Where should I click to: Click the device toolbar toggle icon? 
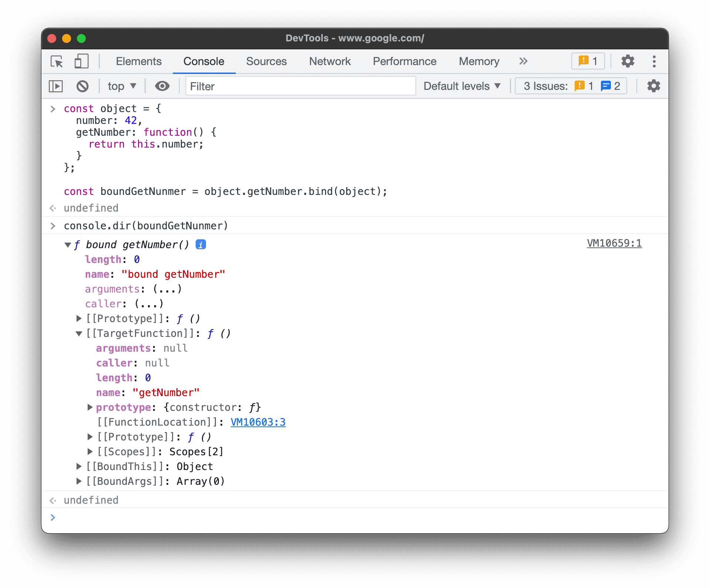click(x=81, y=61)
